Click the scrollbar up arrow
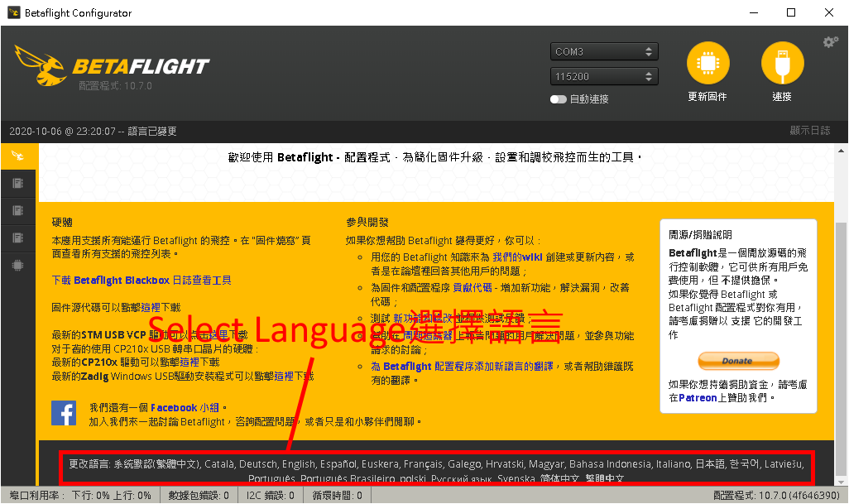Image resolution: width=849 pixels, height=504 pixels. click(x=841, y=151)
